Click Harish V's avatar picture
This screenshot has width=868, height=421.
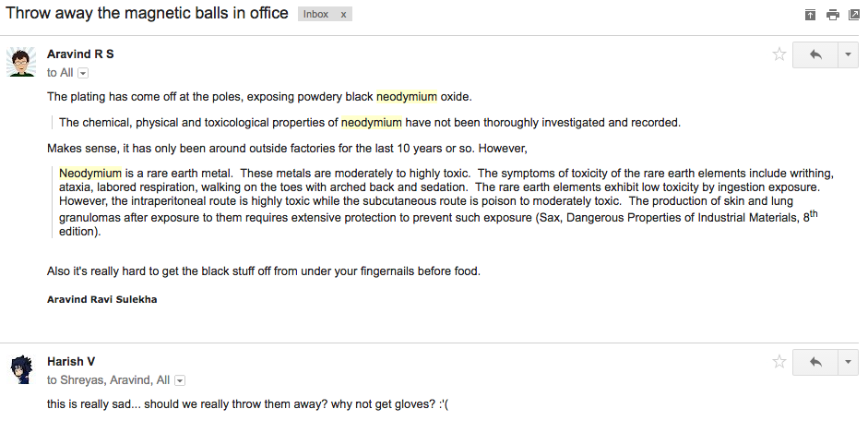click(21, 369)
